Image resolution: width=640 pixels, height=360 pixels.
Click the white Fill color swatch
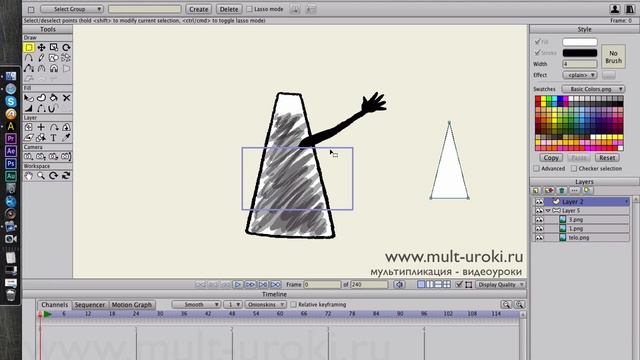pyautogui.click(x=580, y=42)
